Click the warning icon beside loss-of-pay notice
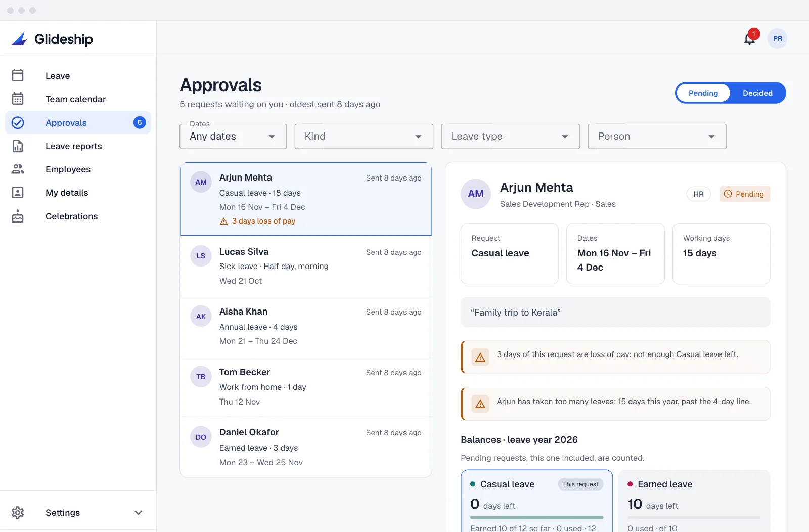 pyautogui.click(x=480, y=357)
